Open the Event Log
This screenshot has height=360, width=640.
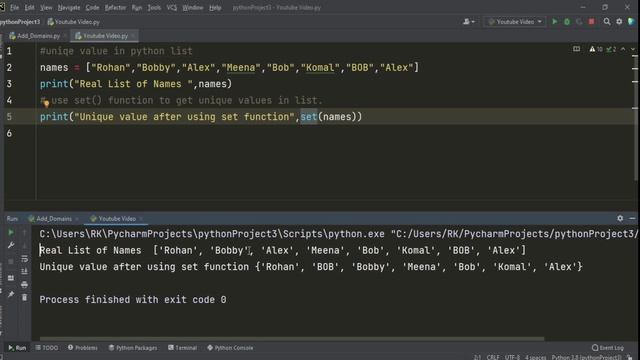[608, 348]
